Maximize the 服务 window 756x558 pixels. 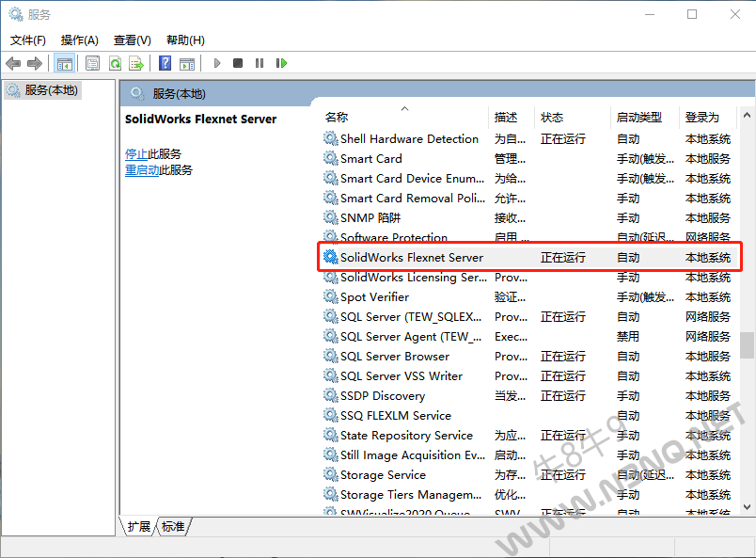coord(692,14)
